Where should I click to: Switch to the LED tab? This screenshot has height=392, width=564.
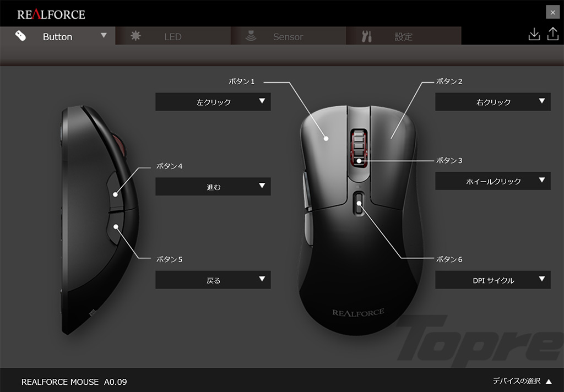[x=173, y=36]
